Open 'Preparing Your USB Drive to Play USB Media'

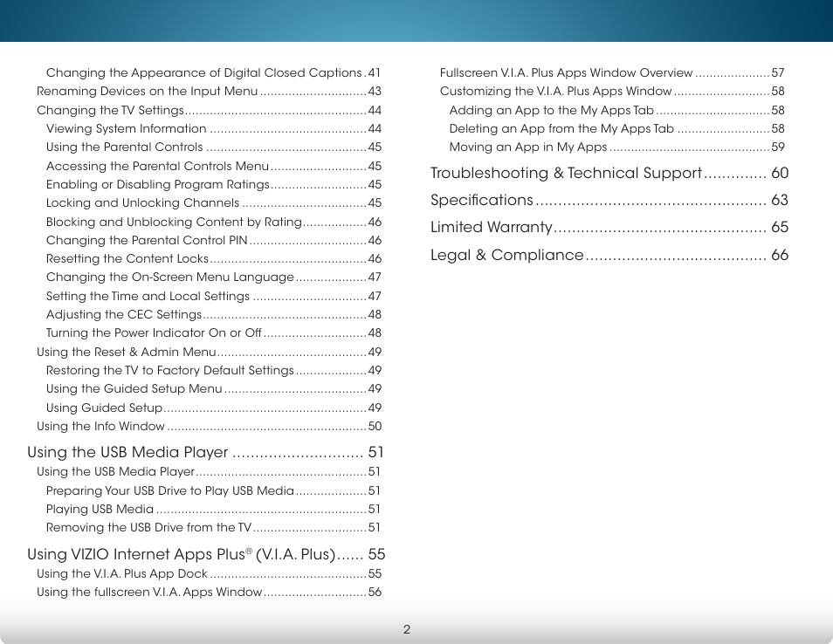click(213, 490)
